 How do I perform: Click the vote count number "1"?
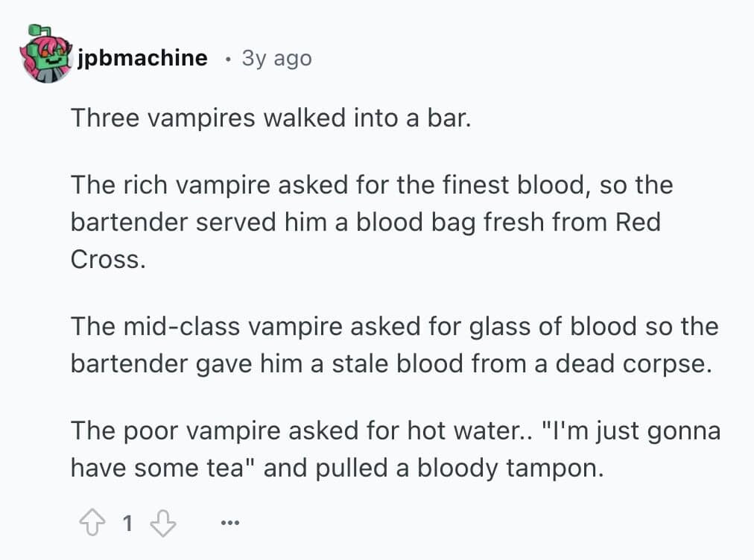point(127,525)
